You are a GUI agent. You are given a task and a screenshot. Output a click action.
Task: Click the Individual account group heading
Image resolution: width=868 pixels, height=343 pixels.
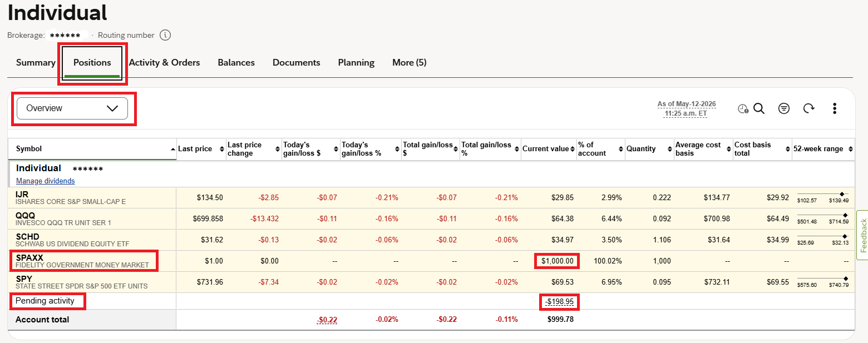(38, 168)
